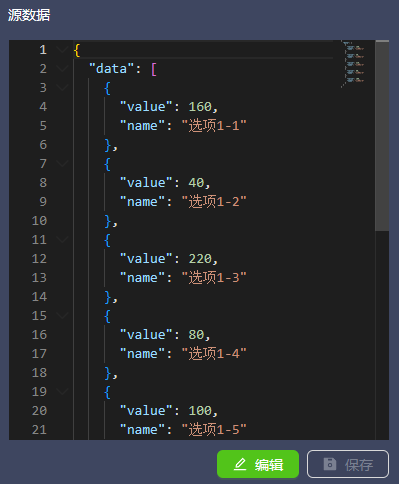This screenshot has width=399, height=484.
Task: Click line number 10 in the gutter
Action: pos(39,221)
